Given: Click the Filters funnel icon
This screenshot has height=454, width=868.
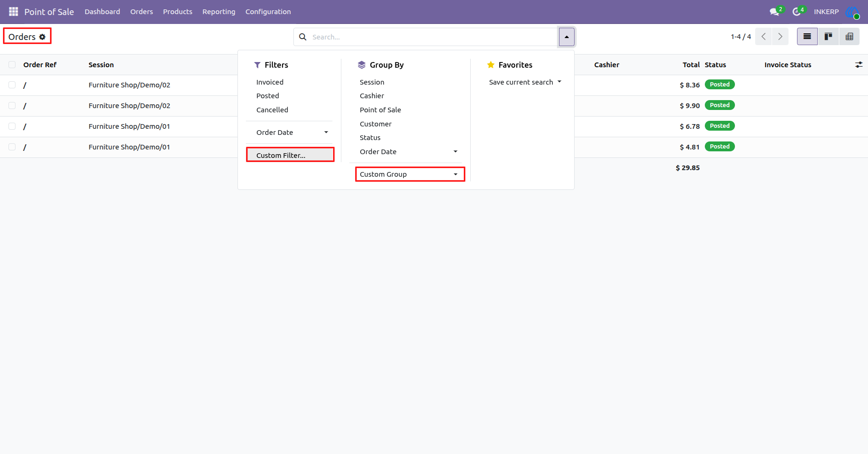Looking at the screenshot, I should pyautogui.click(x=257, y=65).
